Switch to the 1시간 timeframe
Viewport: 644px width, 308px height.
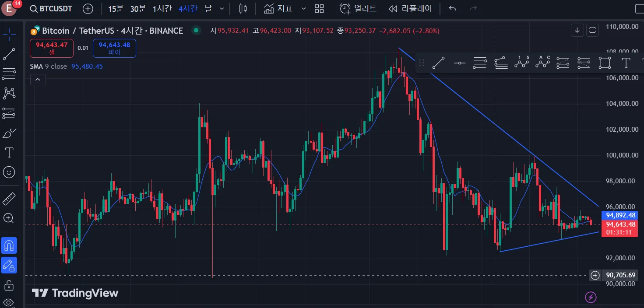pos(163,9)
